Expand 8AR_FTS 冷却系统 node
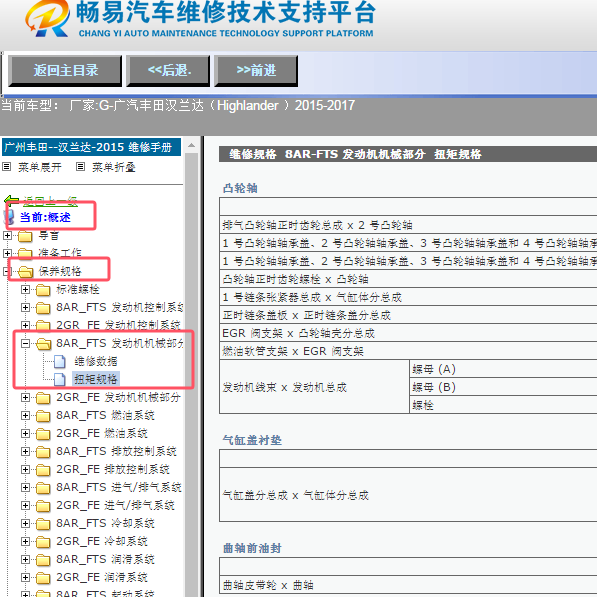This screenshot has height=597, width=597. 25,524
